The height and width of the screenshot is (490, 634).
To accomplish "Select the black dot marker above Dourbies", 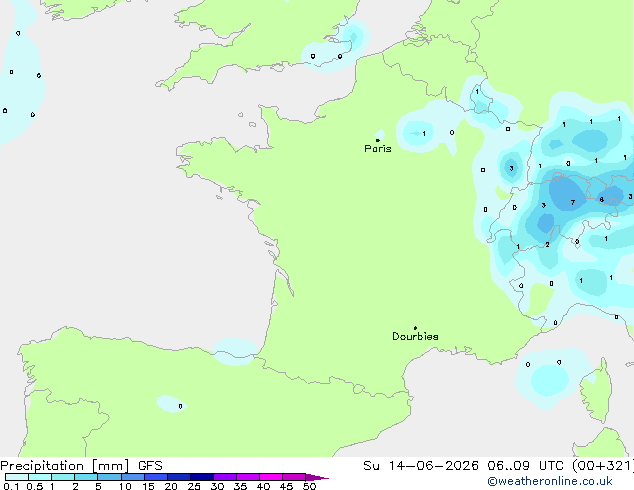I will point(415,328).
